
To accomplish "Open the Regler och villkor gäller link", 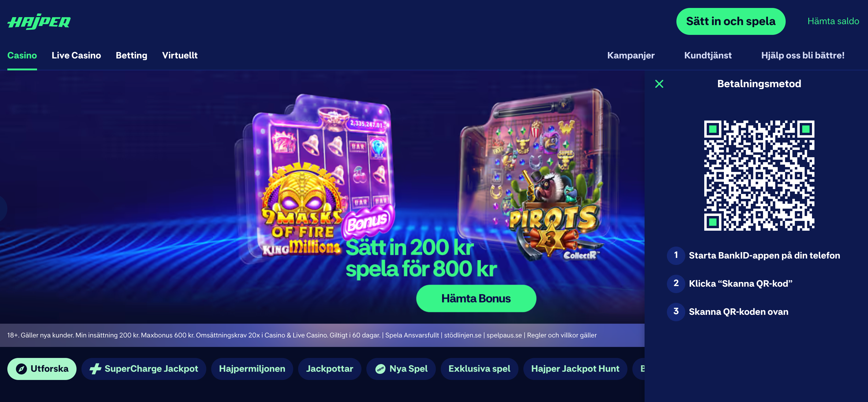I will [562, 335].
